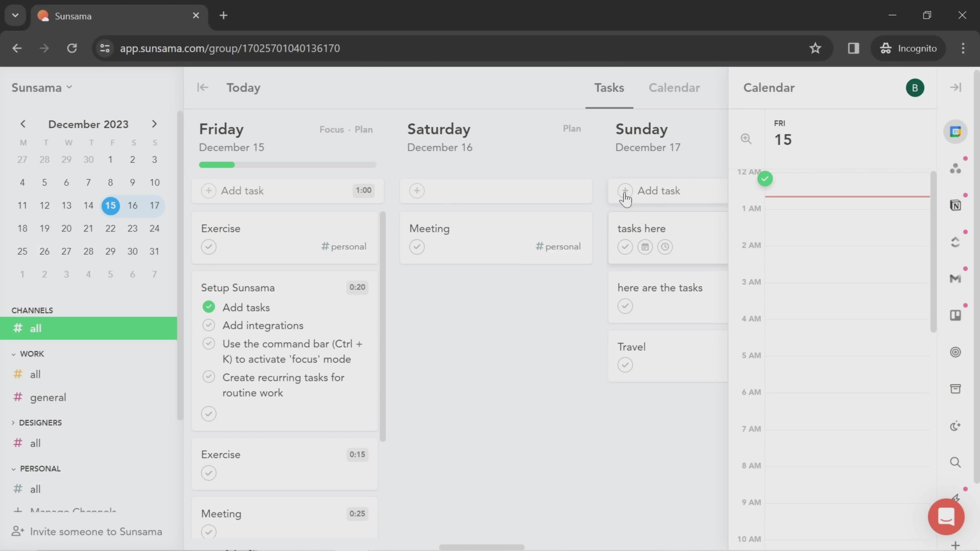
Task: Open the objectives target icon
Action: [955, 352]
